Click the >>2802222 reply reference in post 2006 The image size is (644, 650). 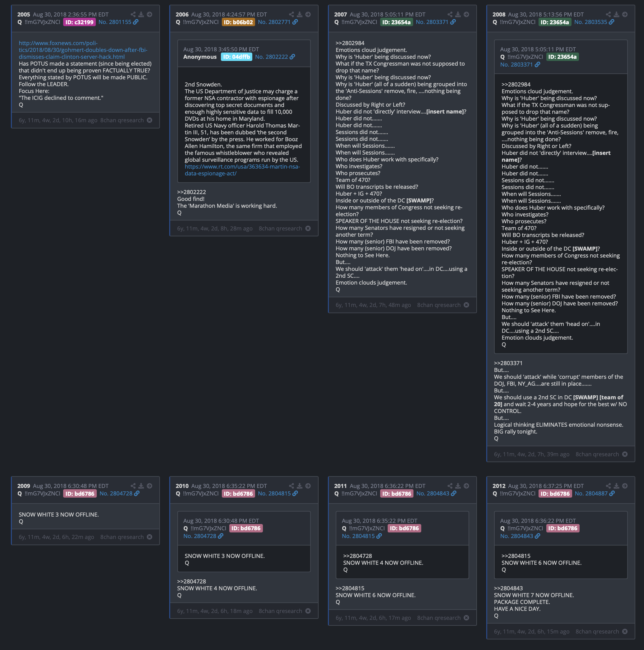tap(191, 192)
